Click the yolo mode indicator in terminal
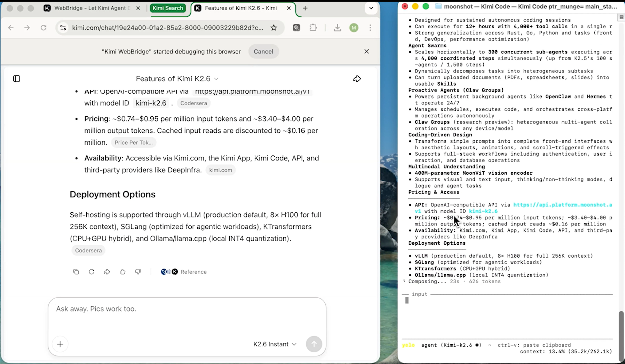This screenshot has height=364, width=625. [408, 345]
